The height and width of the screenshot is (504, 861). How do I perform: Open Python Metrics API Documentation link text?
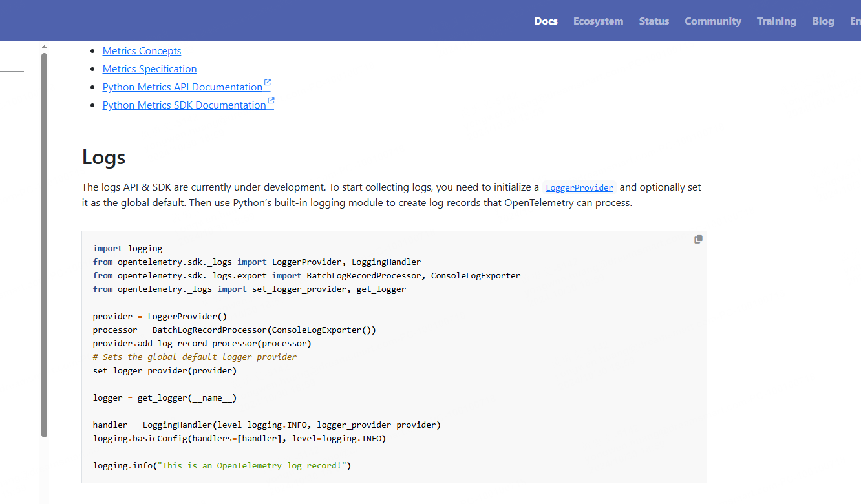coord(182,87)
